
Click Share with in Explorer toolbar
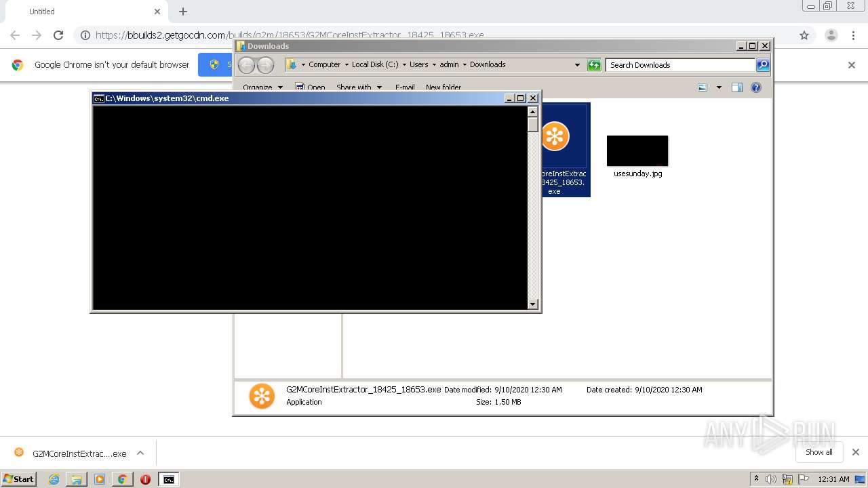click(x=359, y=87)
